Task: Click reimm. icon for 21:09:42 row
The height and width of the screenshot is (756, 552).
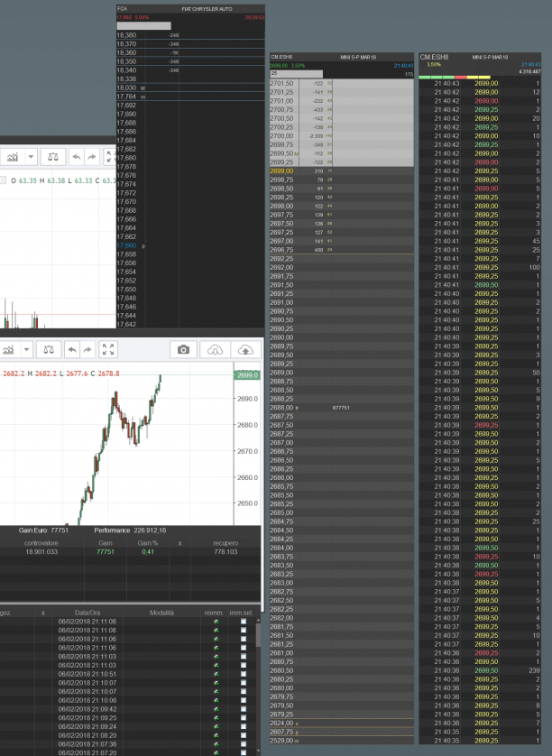Action: coord(216,709)
